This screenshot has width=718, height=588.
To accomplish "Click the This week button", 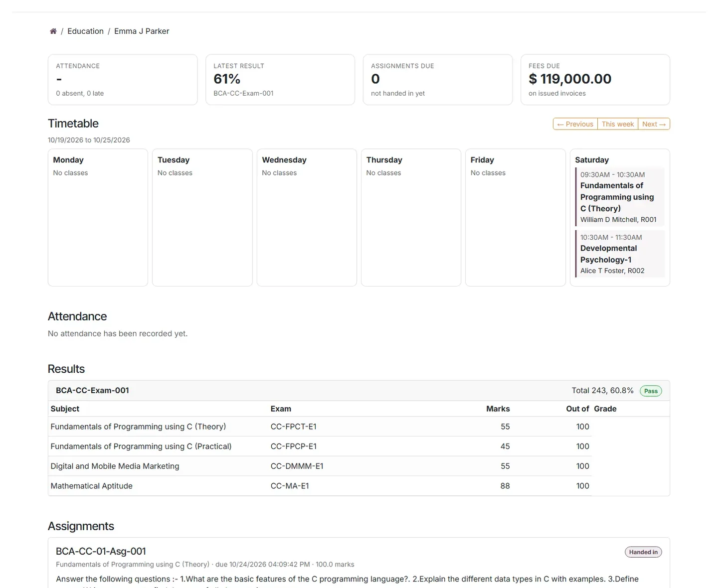I will 618,124.
